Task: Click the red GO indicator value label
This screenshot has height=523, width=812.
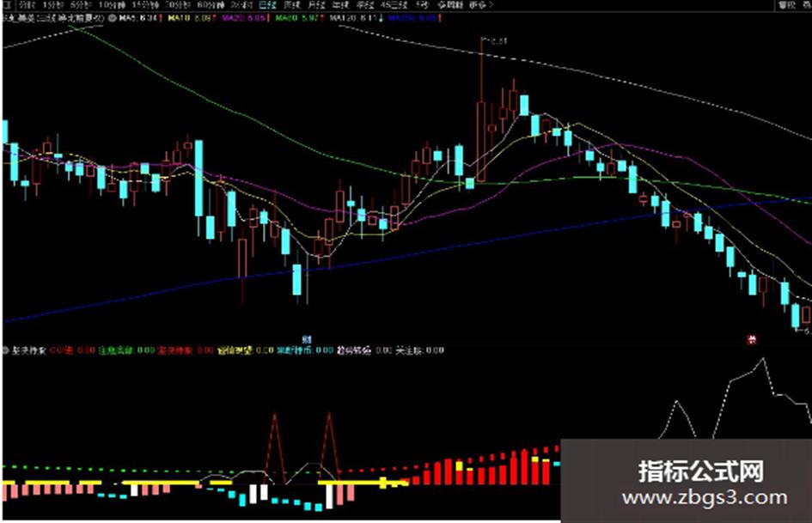Action: pyautogui.click(x=72, y=350)
